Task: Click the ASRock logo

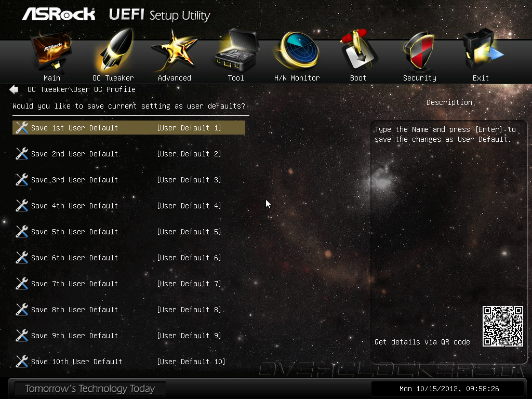Action: point(58,14)
